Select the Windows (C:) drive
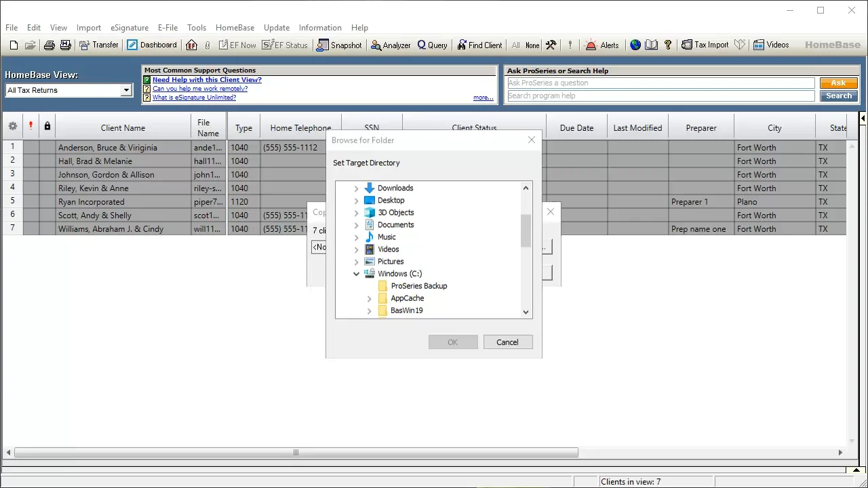The image size is (868, 488). 399,274
